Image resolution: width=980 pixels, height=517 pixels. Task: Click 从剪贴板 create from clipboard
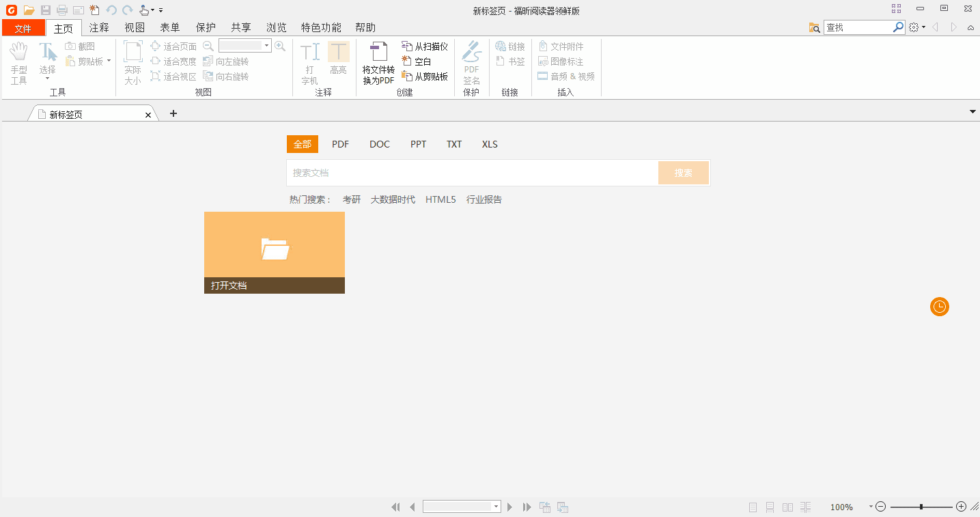425,76
